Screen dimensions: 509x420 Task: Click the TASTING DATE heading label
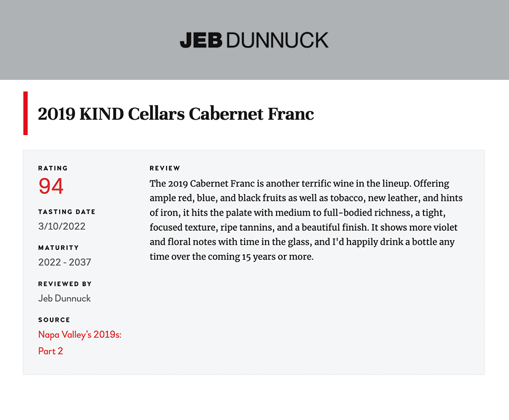coord(67,212)
